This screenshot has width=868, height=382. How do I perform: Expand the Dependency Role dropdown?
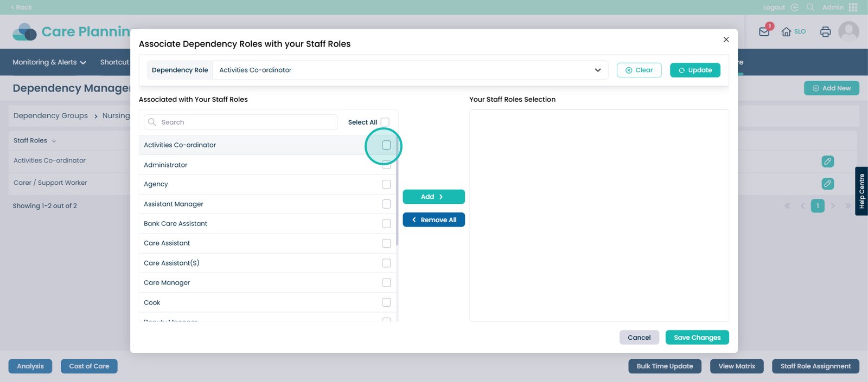coord(597,70)
